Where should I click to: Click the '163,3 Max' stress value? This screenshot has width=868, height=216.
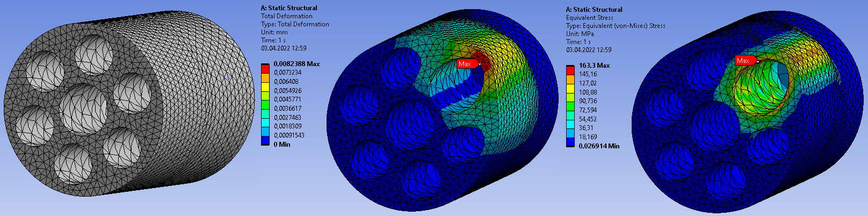coord(595,66)
